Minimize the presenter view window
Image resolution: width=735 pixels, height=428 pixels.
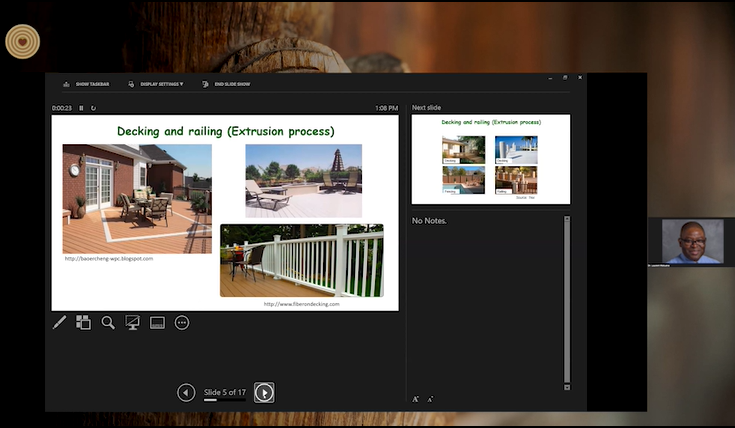[x=550, y=78]
